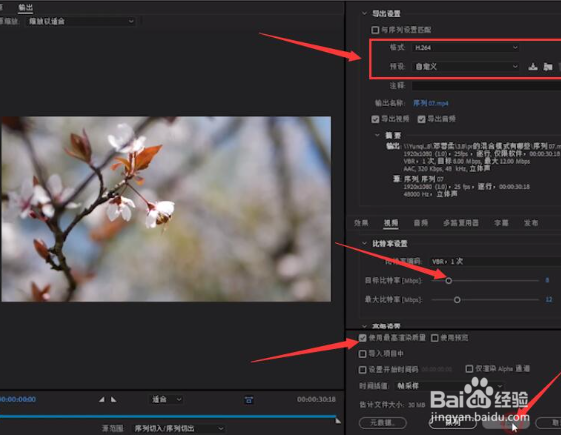The height and width of the screenshot is (437, 561).
Task: Enable the 使用预览 checkbox
Action: (435, 338)
